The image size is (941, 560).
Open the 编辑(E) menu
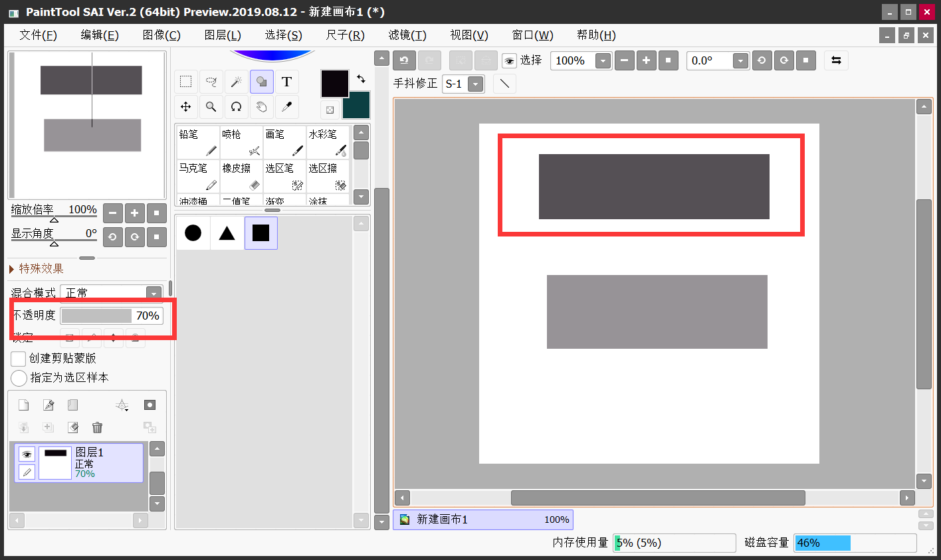point(100,35)
